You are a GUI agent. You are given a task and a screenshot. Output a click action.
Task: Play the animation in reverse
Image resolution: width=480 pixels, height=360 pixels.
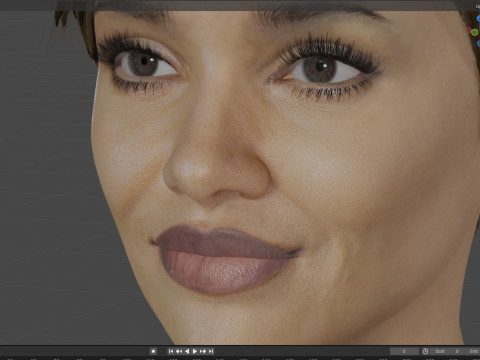[x=187, y=351]
